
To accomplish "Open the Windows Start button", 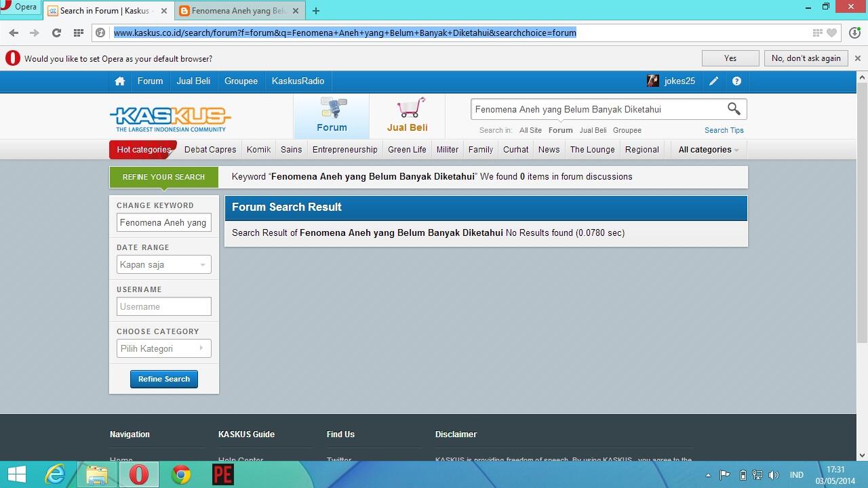I will click(x=16, y=474).
